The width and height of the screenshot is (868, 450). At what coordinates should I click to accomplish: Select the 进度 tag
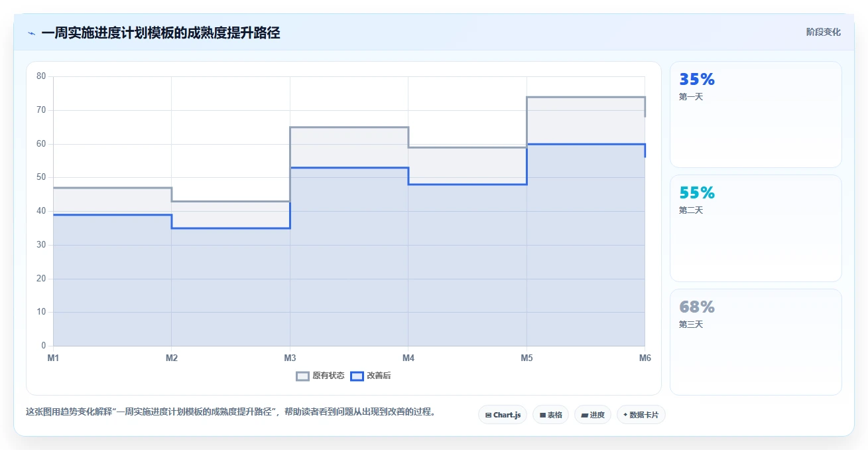(593, 415)
